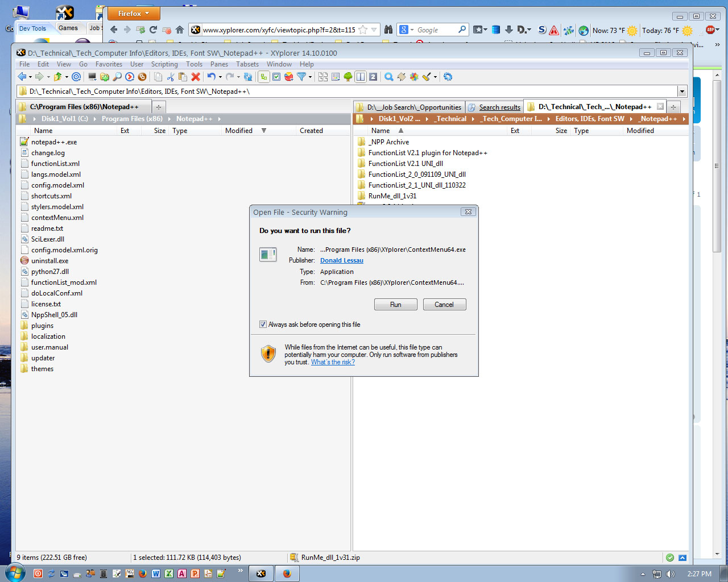Open the XYplorer configuration gear icon
This screenshot has width=728, height=582.
tap(448, 78)
